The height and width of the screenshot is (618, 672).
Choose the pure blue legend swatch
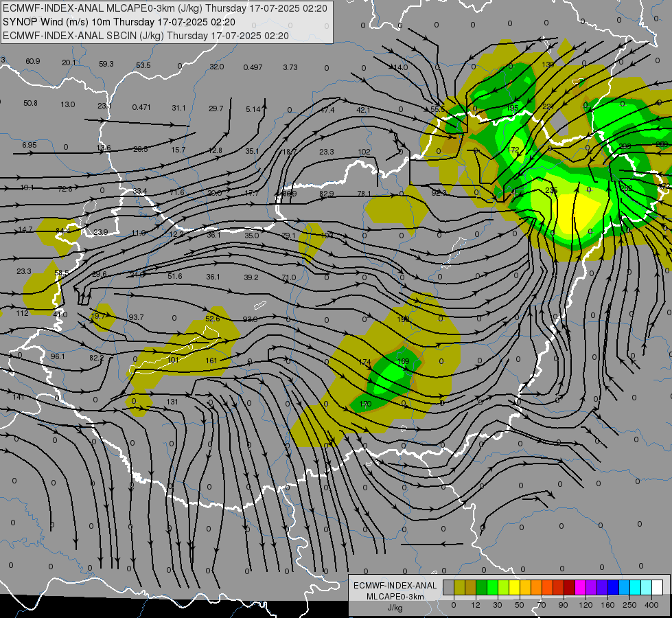coord(613,587)
